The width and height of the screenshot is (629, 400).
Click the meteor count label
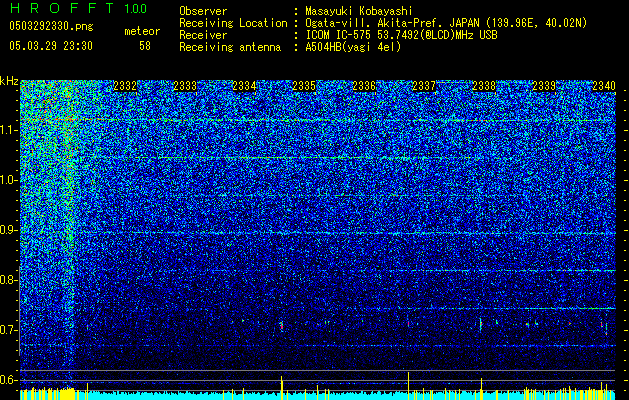coord(142,31)
